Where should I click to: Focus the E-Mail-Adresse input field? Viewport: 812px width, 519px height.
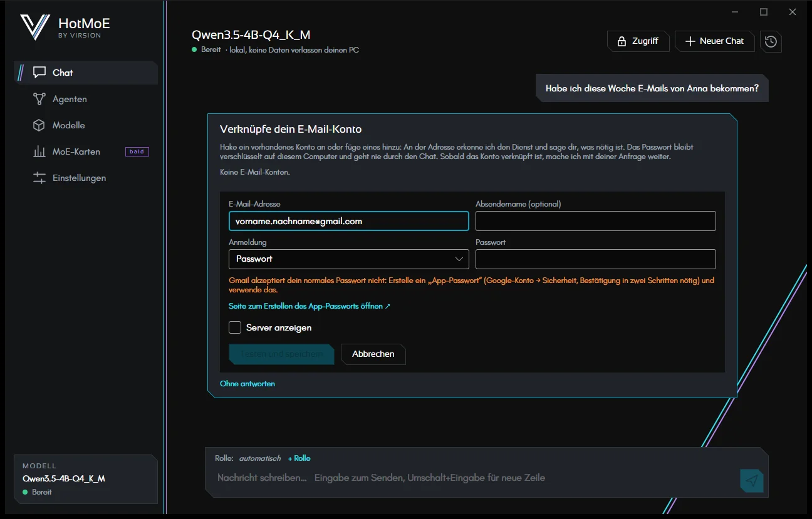(x=349, y=221)
